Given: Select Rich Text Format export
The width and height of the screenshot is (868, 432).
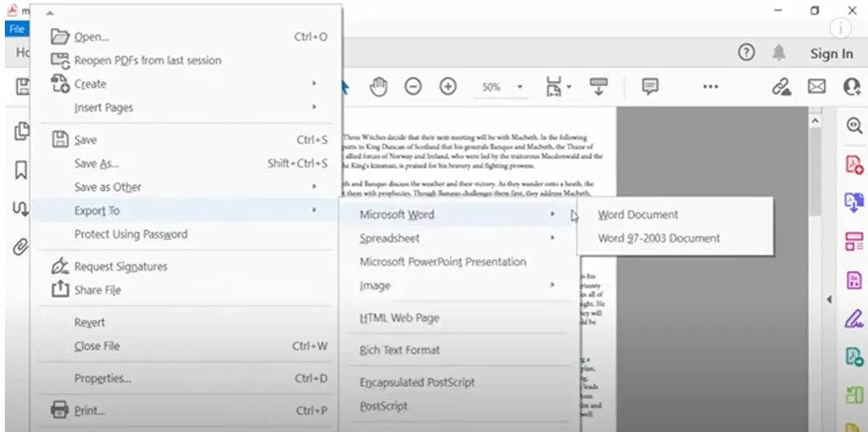Looking at the screenshot, I should pyautogui.click(x=399, y=350).
